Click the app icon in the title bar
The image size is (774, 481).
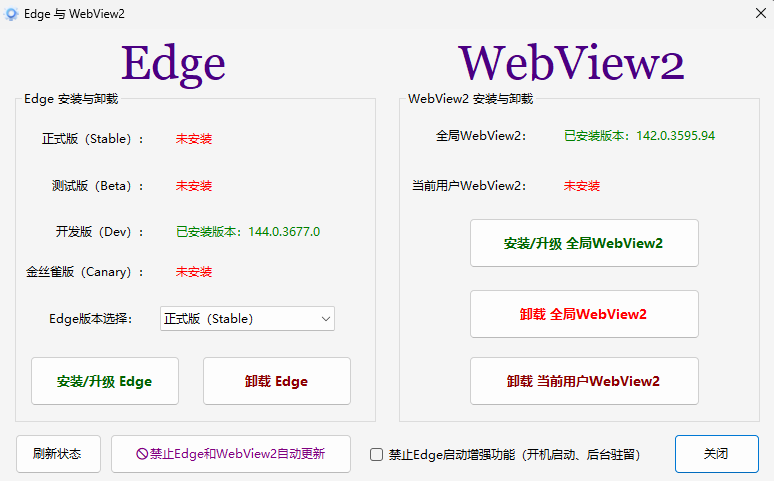pyautogui.click(x=11, y=14)
